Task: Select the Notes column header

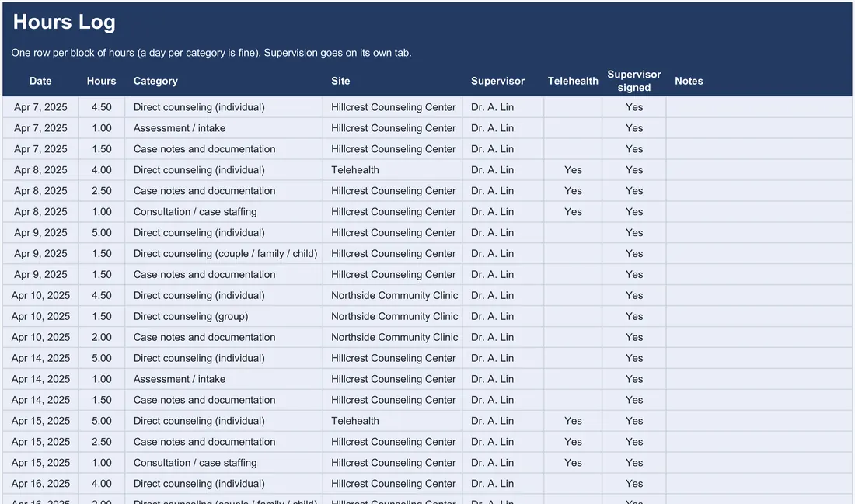Action: click(689, 81)
